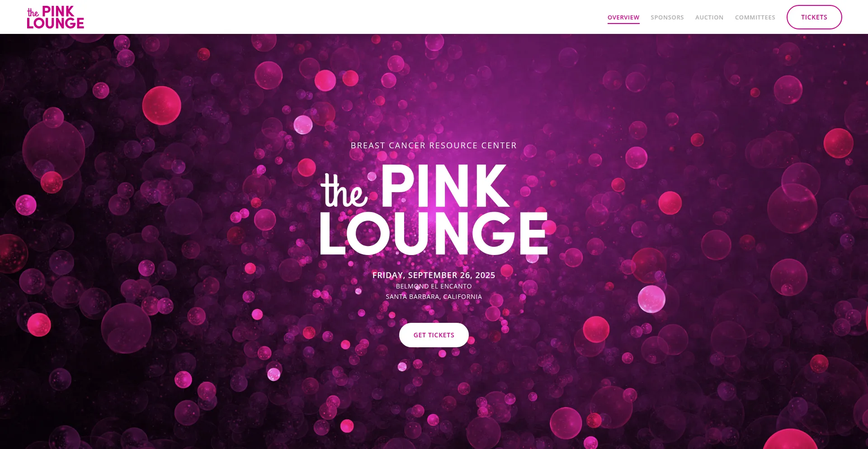Click the word LOUNGE in the header logo
868x449 pixels.
pos(56,24)
